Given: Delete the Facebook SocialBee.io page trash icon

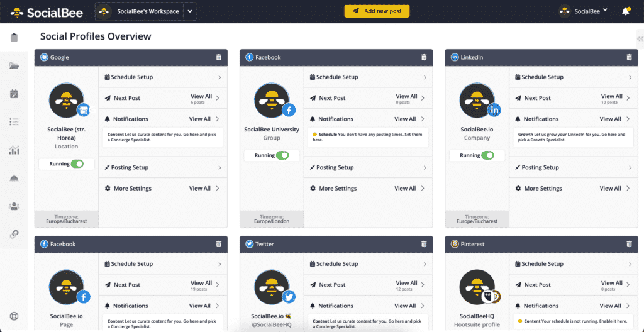Looking at the screenshot, I should [218, 244].
